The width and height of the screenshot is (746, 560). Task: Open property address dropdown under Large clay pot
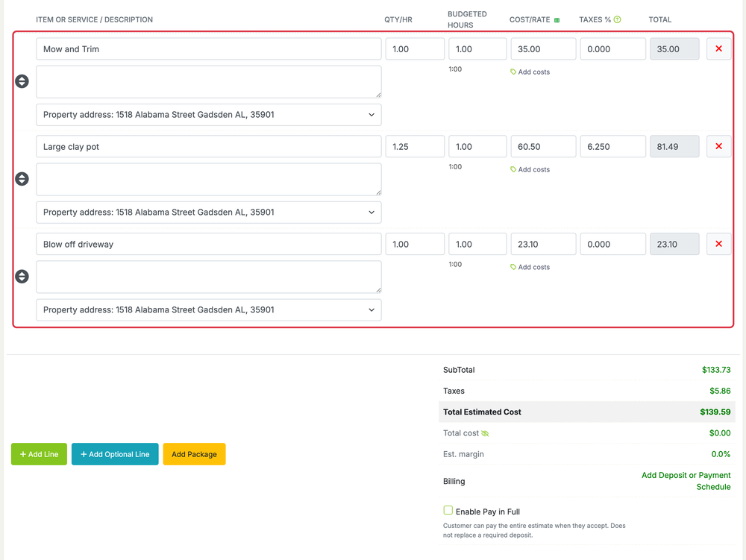tap(208, 212)
